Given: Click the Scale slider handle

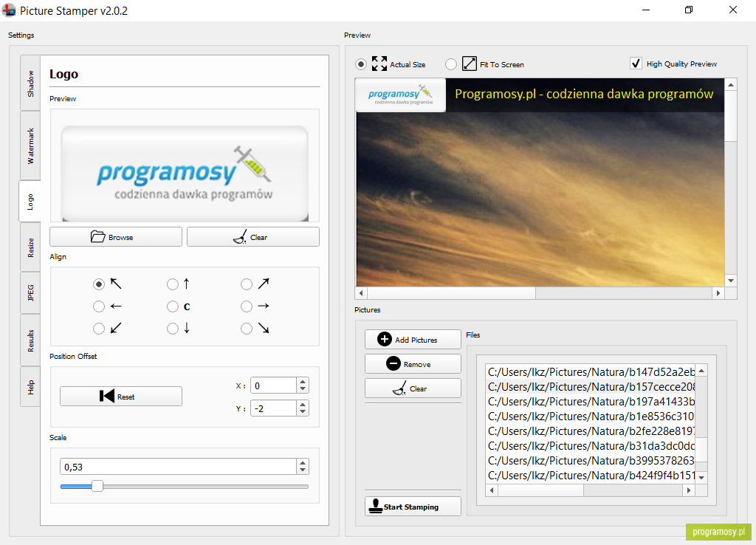Looking at the screenshot, I should tap(97, 486).
